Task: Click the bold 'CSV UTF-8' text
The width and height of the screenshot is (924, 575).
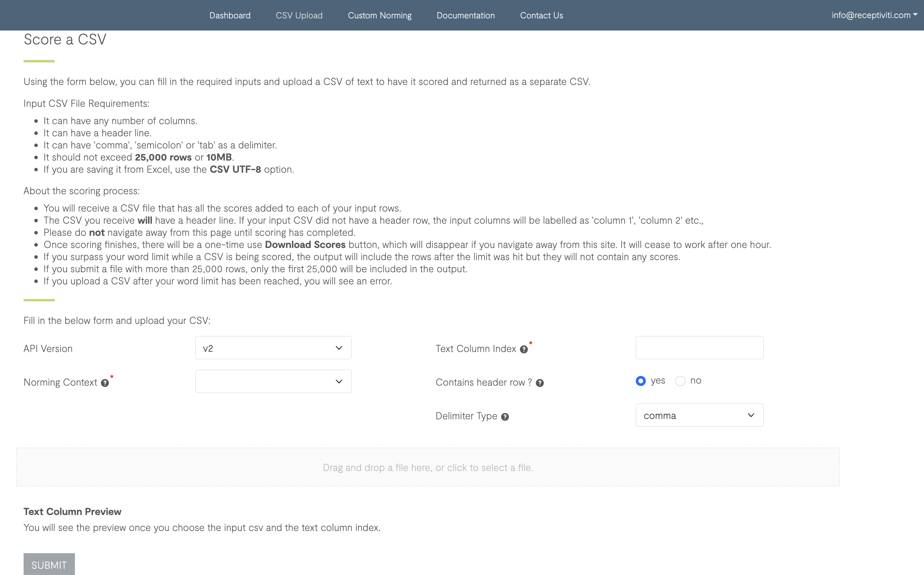Action: tap(235, 169)
